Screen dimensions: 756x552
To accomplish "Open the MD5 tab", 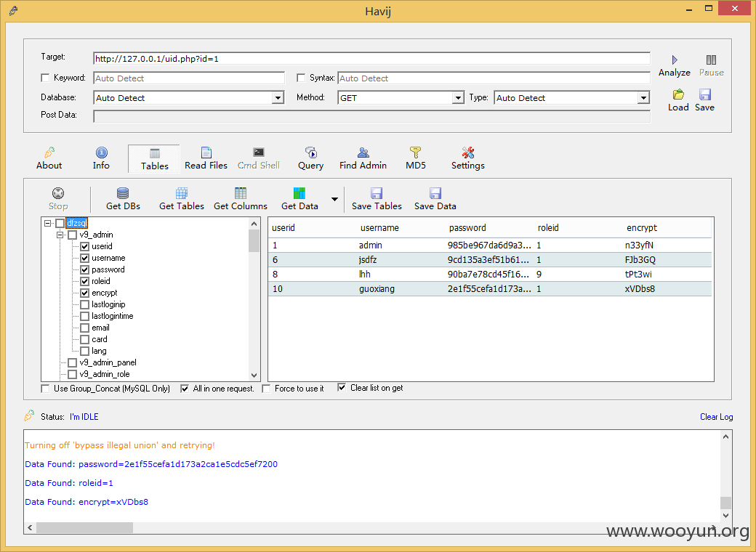I will tap(416, 159).
